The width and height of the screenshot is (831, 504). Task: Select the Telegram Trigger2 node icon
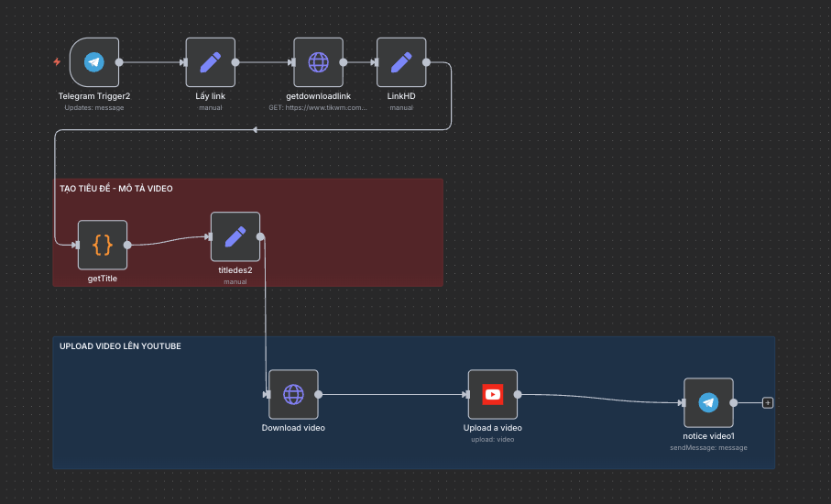(94, 62)
